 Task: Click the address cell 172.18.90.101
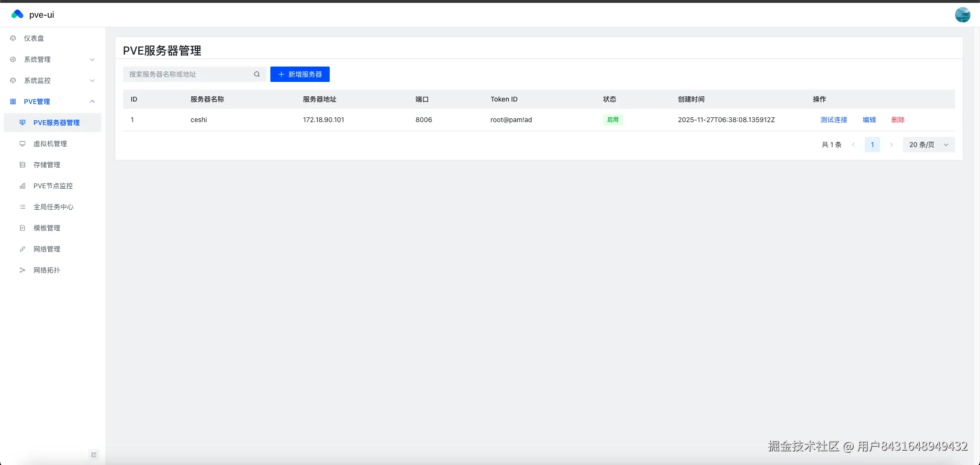point(323,120)
